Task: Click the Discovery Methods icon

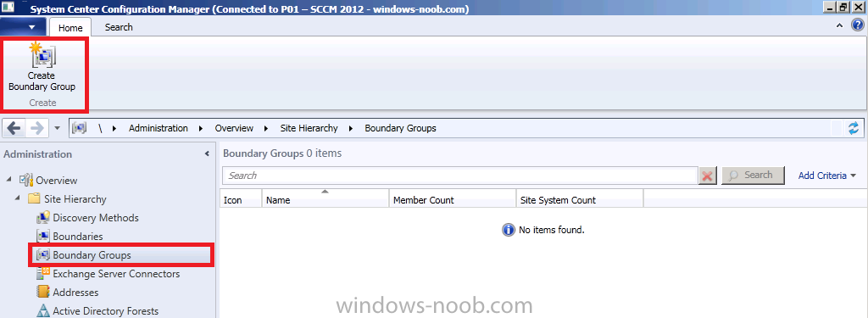Action: tap(44, 217)
